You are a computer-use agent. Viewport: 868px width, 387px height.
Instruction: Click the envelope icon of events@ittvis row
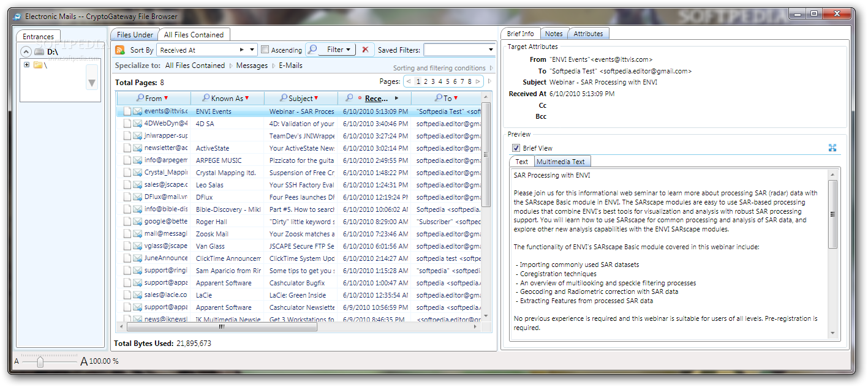pyautogui.click(x=138, y=111)
